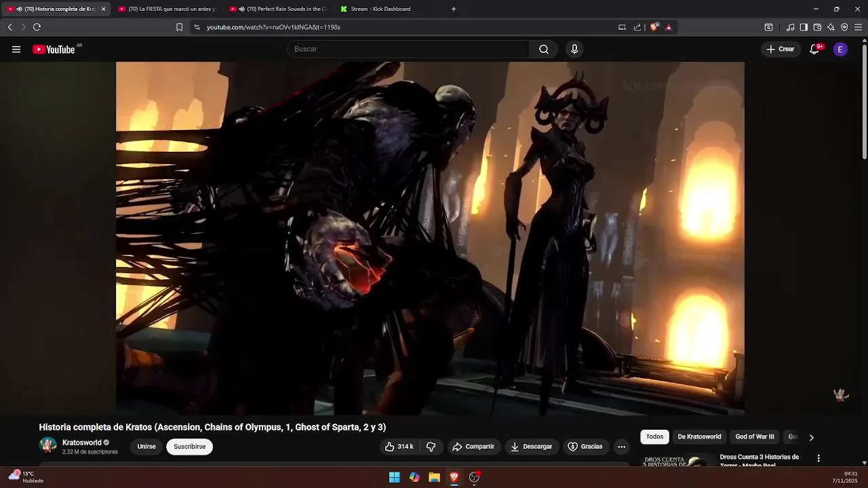Screen dimensions: 868x488
Task: Open the YouTube notifications bell
Action: (x=815, y=49)
